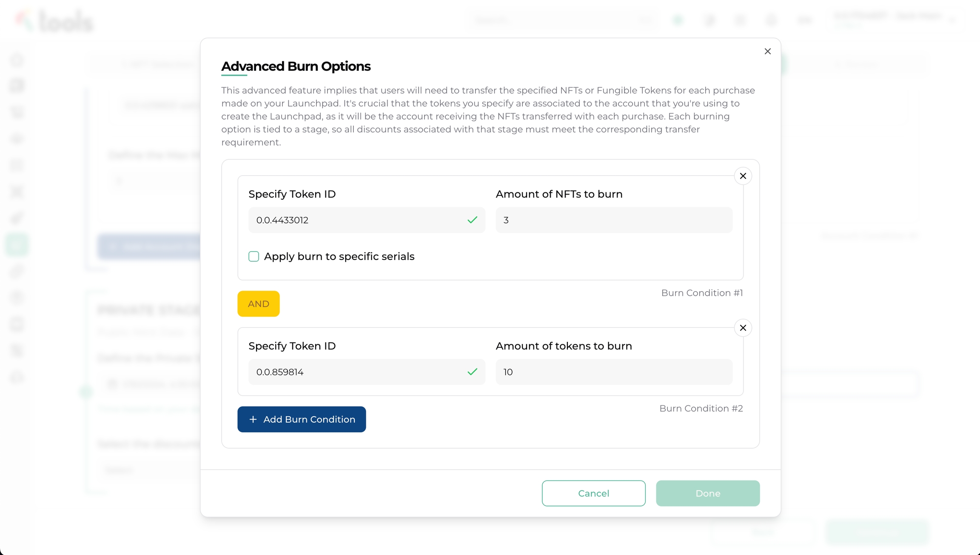
Task: Focus the Amount of tokens to burn field
Action: [x=614, y=372]
